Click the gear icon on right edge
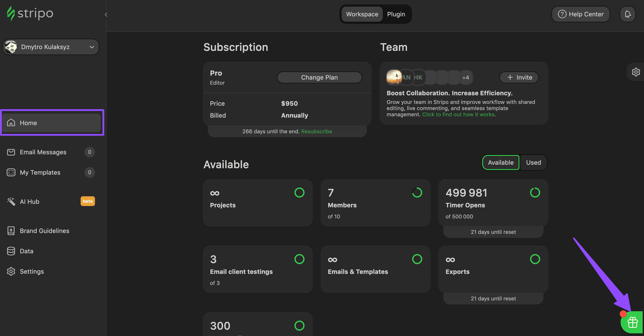 [x=636, y=72]
